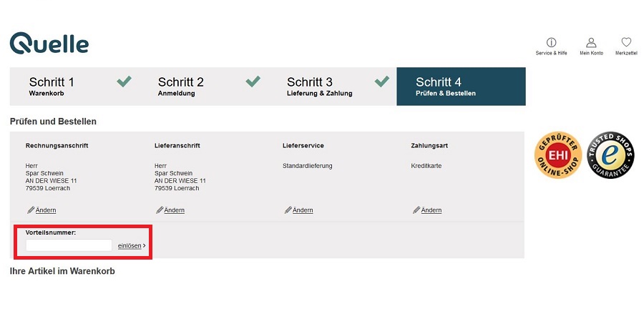Change Kreditkarte payment via Ändern link
The height and width of the screenshot is (324, 644).
(x=431, y=210)
